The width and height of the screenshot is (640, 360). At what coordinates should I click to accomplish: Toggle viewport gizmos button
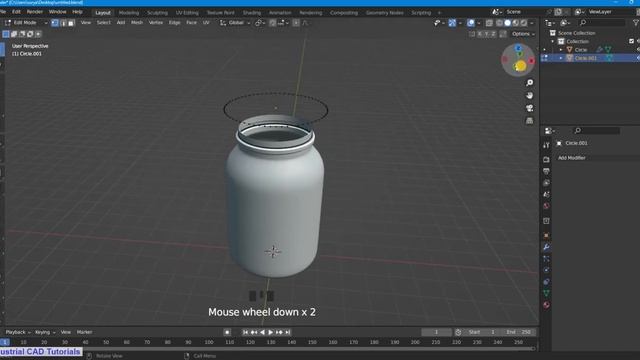pos(452,23)
